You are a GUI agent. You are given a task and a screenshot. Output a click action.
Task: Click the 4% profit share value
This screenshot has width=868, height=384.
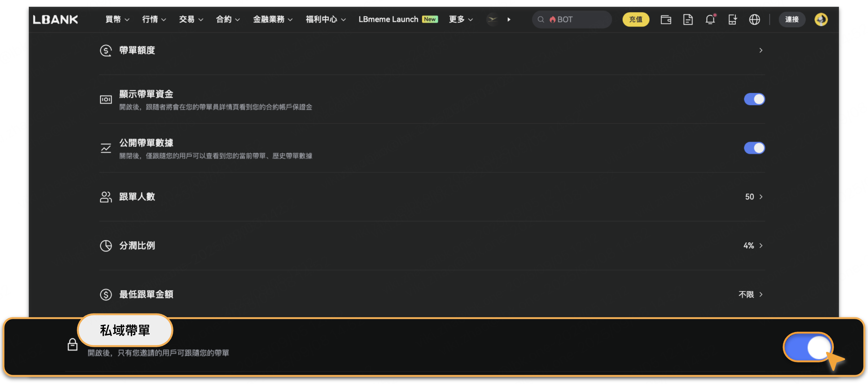point(748,246)
